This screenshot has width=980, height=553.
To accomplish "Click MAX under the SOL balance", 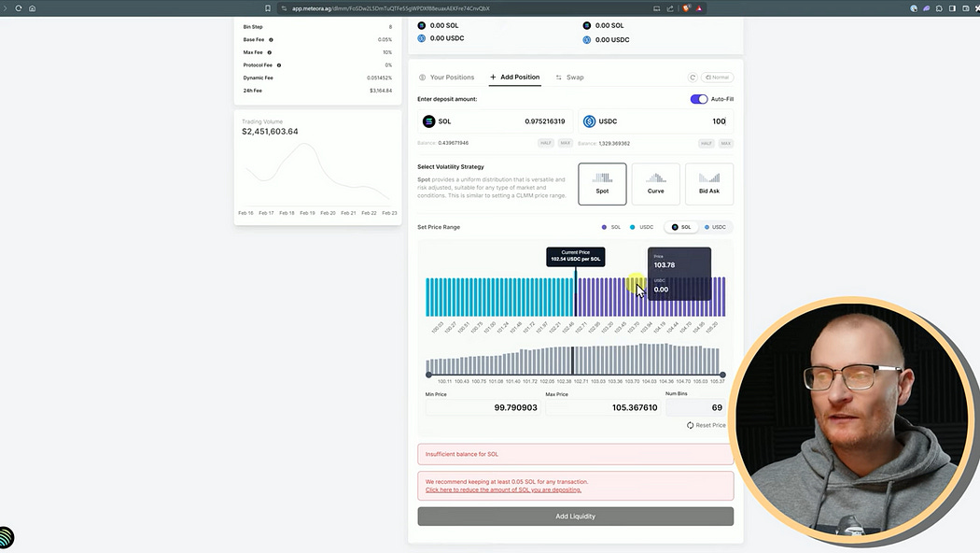I will [566, 143].
